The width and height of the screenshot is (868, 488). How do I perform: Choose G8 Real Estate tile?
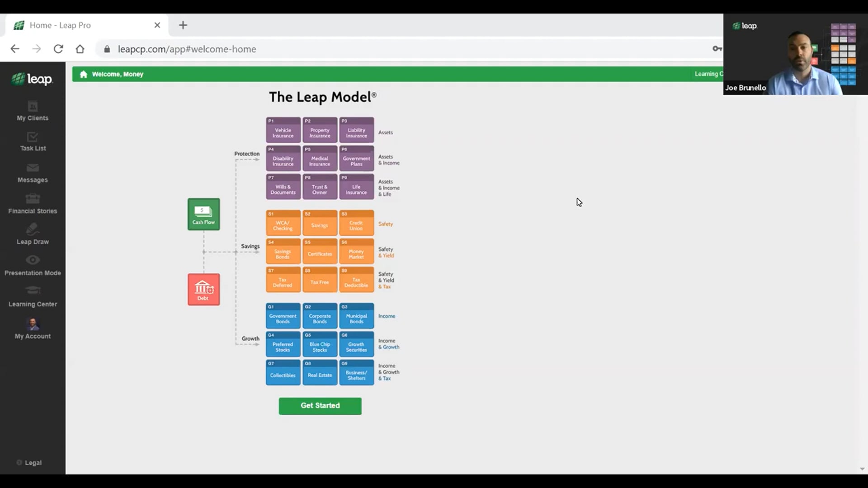pyautogui.click(x=320, y=373)
